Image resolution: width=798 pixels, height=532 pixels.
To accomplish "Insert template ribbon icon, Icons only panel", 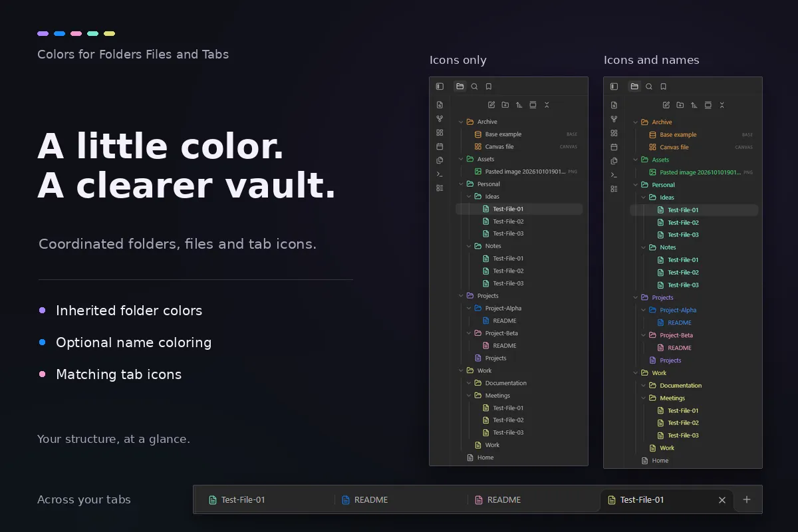I will [440, 160].
